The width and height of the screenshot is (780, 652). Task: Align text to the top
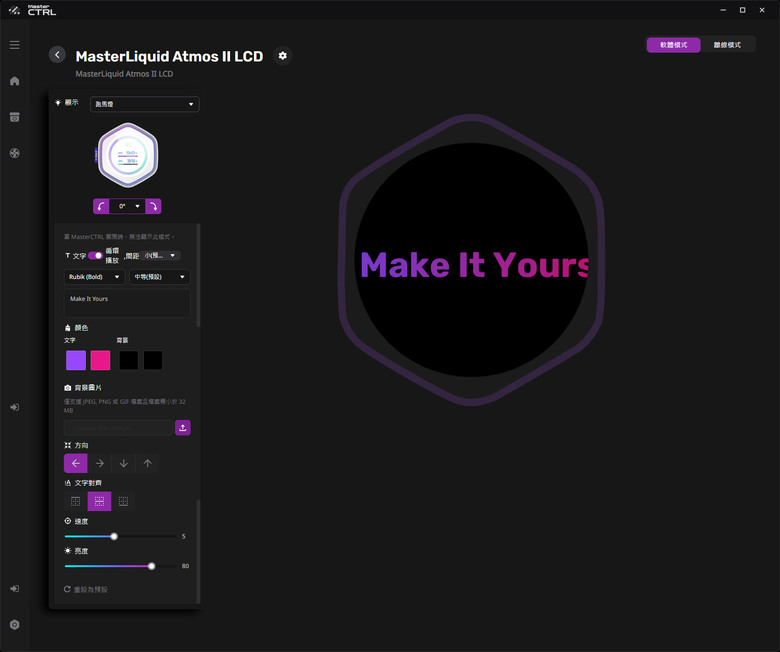click(76, 501)
